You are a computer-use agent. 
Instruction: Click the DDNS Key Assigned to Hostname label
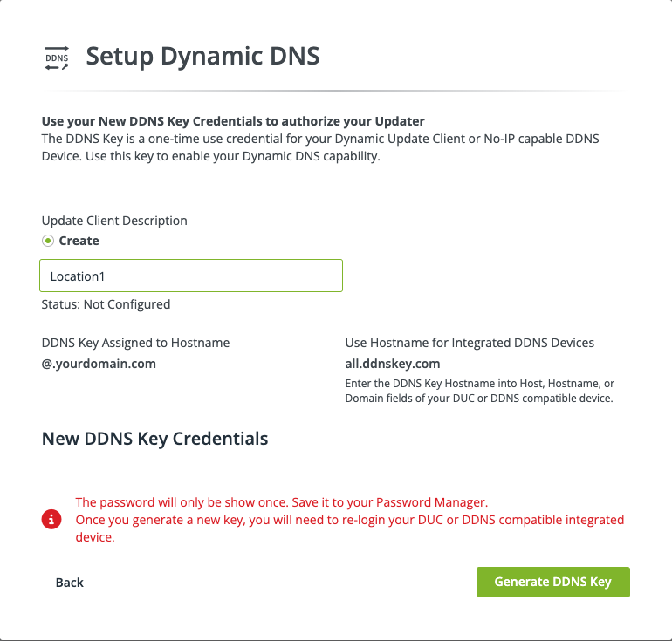coord(135,343)
